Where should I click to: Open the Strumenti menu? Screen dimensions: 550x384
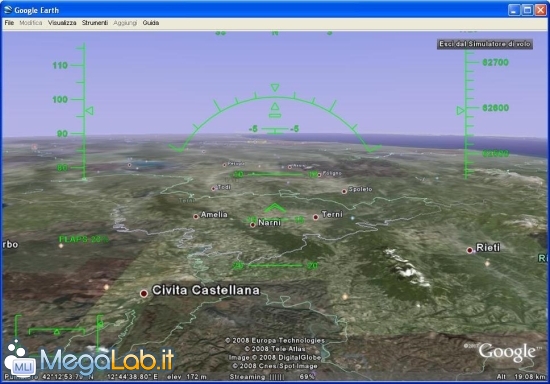click(x=95, y=23)
